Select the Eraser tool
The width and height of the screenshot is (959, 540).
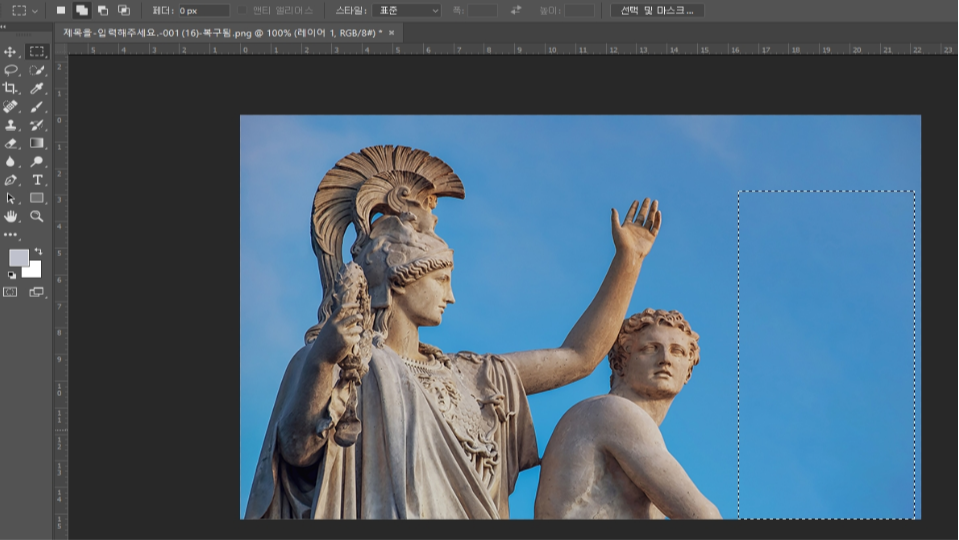[10, 144]
